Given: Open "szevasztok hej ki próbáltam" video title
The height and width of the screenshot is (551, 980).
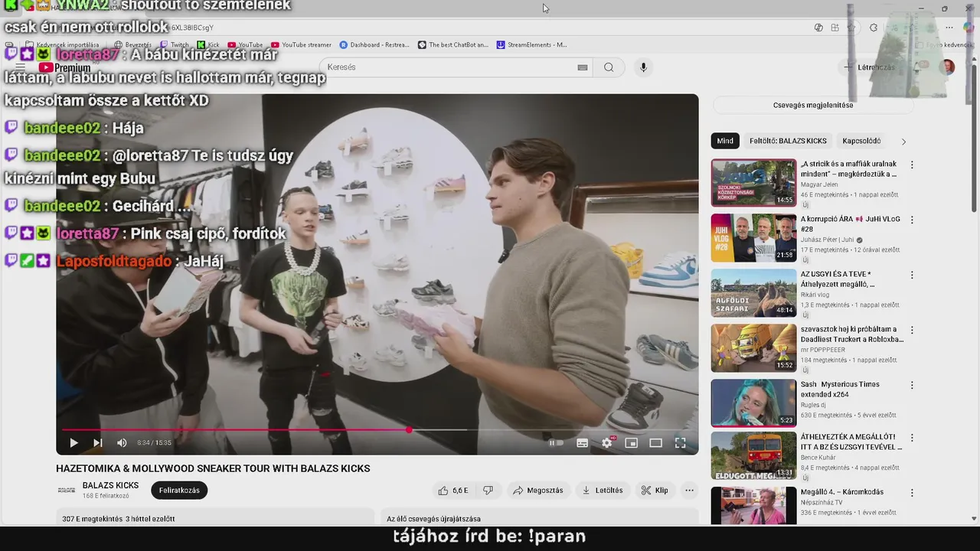Looking at the screenshot, I should click(x=852, y=334).
